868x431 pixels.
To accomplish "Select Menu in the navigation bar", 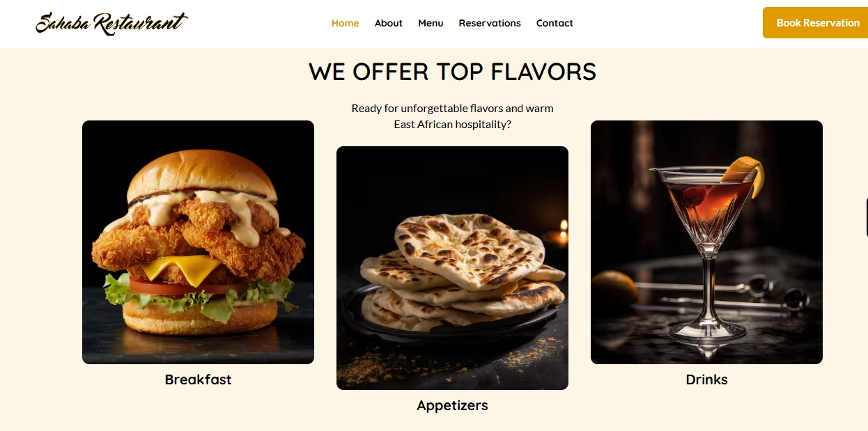I will pyautogui.click(x=431, y=23).
